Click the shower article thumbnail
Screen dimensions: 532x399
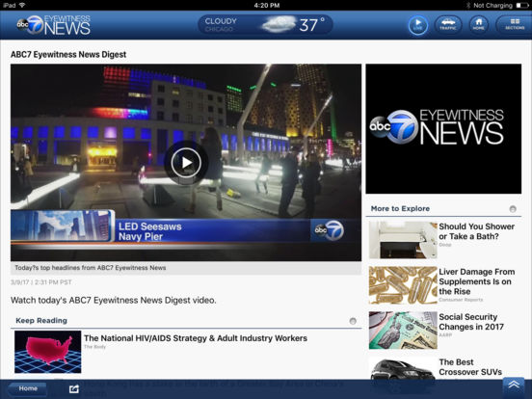click(403, 240)
